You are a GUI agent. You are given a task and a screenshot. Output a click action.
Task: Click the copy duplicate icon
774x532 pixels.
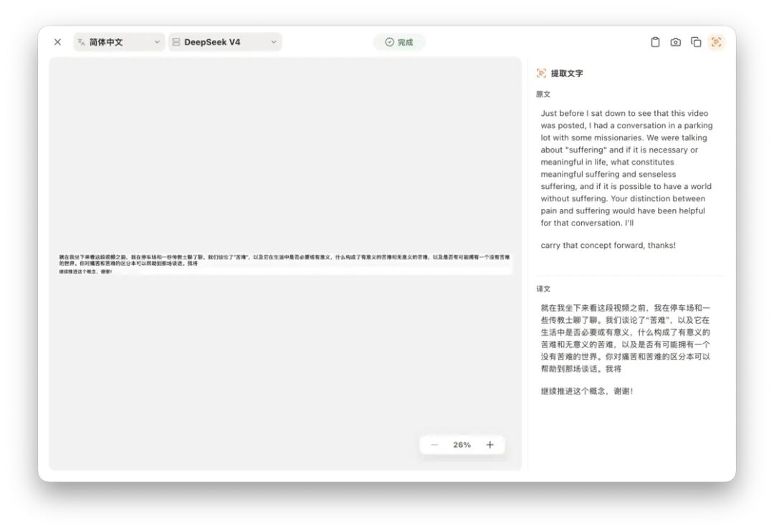point(696,42)
